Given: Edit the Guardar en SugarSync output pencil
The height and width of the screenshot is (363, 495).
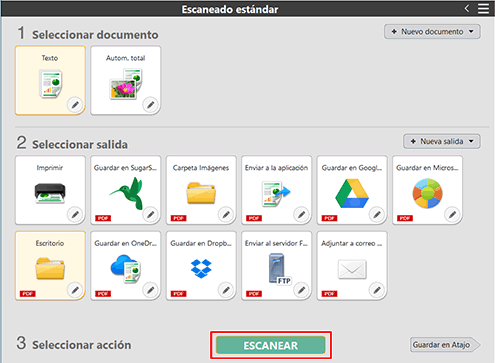Looking at the screenshot, I should (151, 215).
